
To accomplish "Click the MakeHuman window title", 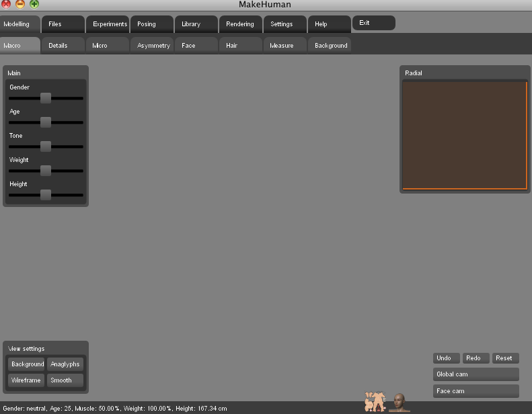I will coord(264,5).
